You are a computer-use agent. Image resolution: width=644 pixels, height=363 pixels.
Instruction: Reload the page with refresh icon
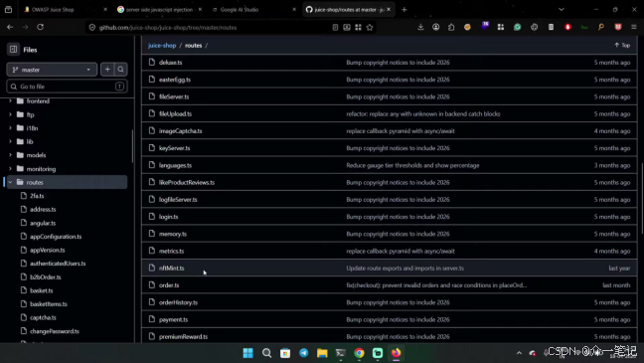[40, 27]
